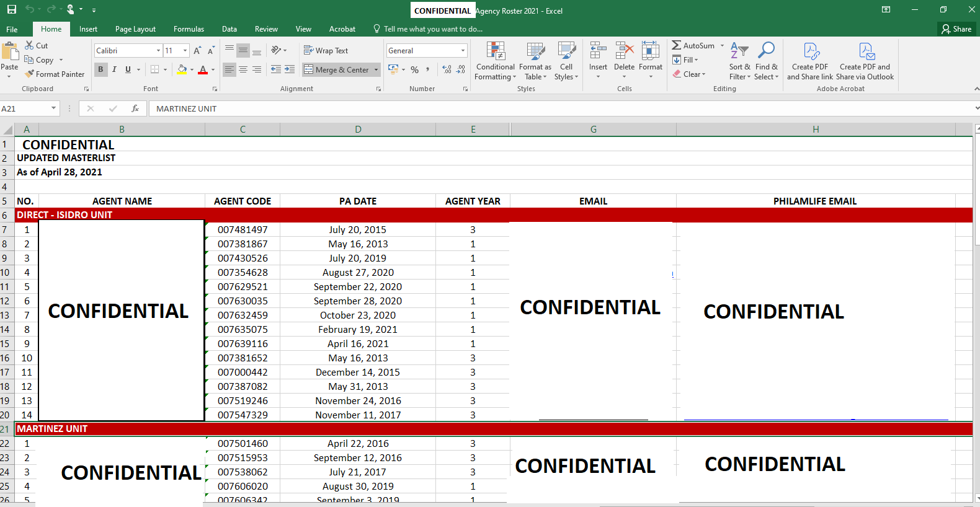Open Fill options in Editing group
Screen dimensions: 980x507
(x=685, y=60)
